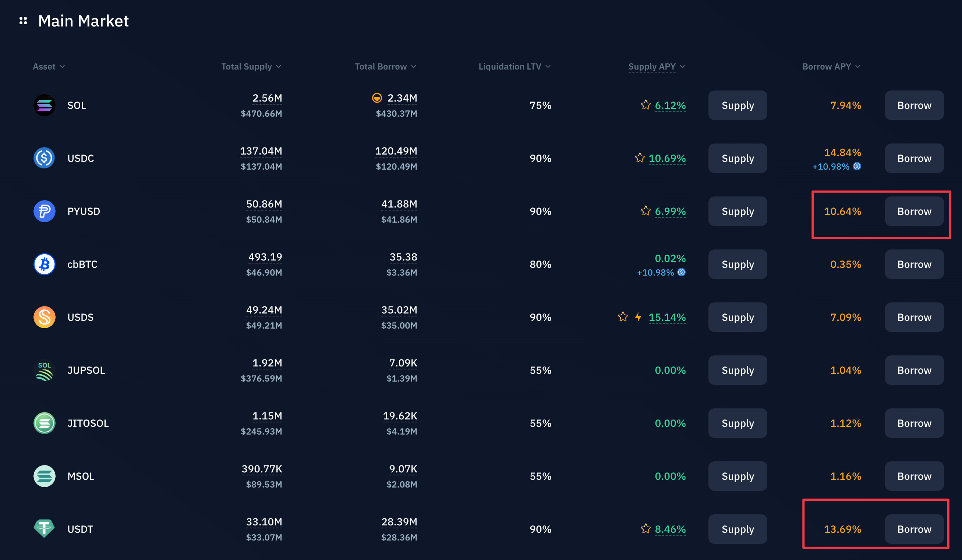Click the star icon beside PYUSD 6.99% APY
The height and width of the screenshot is (560, 962).
[x=646, y=211]
